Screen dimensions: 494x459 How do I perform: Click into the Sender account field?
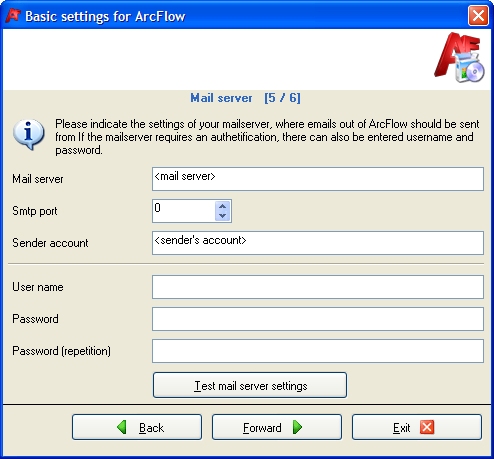tap(318, 243)
